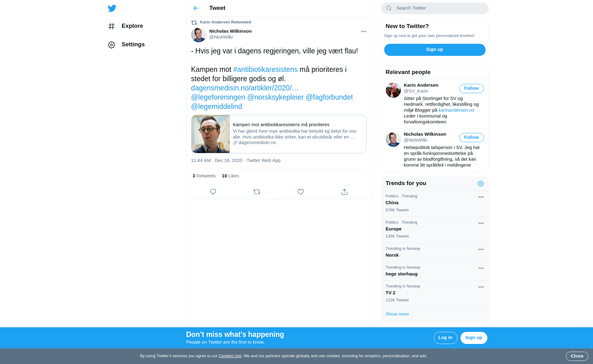Image resolution: width=593 pixels, height=364 pixels.
Task: Open Karin Andersen's avatar in Relevant people
Action: pos(393,90)
